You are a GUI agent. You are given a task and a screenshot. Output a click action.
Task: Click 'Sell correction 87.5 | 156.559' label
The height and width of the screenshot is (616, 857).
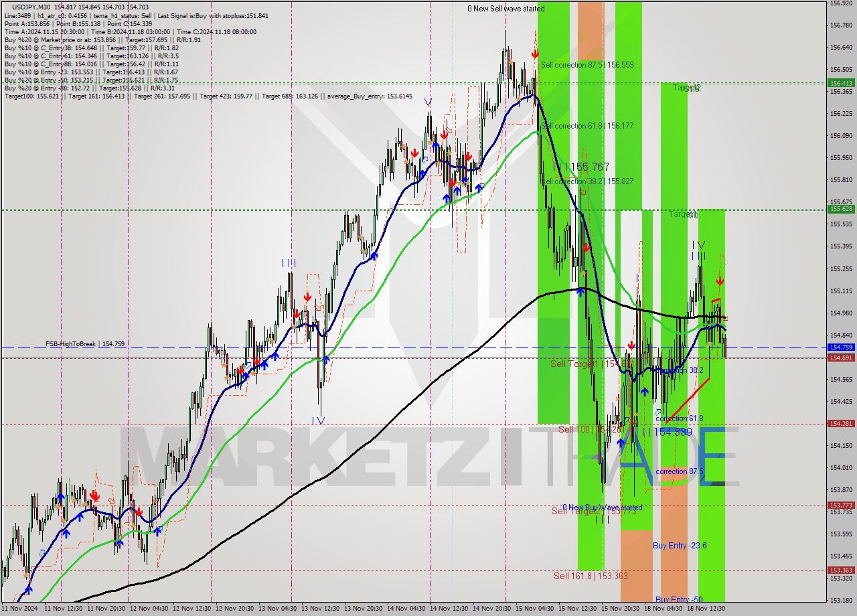pos(587,65)
